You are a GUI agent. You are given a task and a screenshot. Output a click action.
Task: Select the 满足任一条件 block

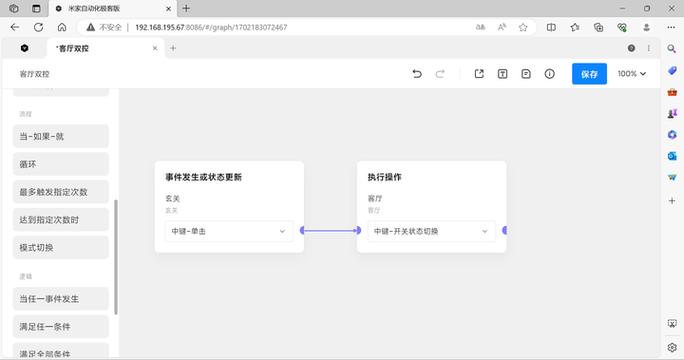click(x=61, y=326)
